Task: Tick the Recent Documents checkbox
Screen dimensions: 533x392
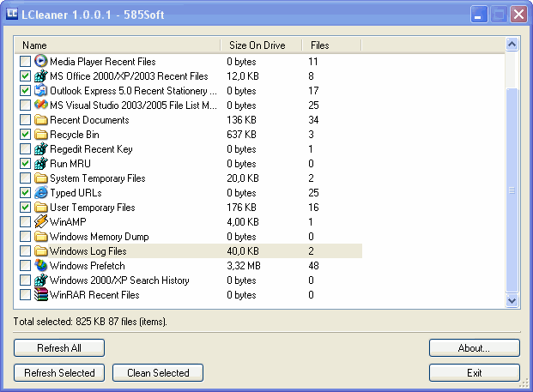Action: (x=25, y=120)
